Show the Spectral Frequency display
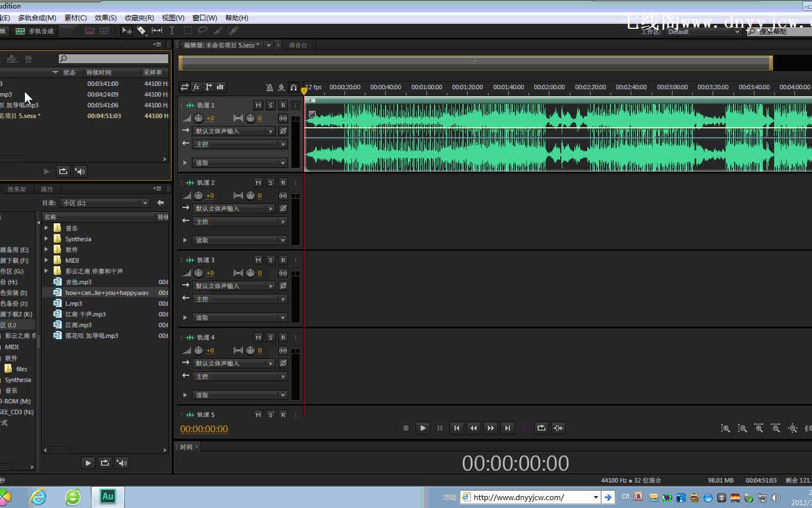The image size is (812, 508). click(90, 31)
